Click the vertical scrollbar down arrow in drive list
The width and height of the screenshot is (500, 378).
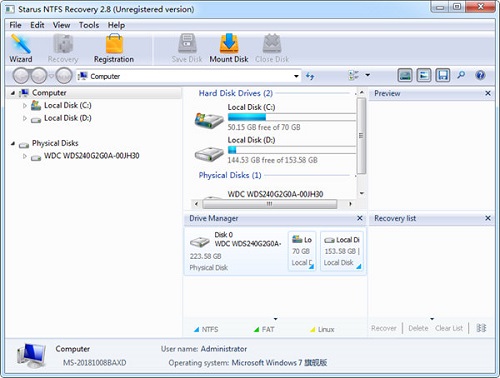coord(362,193)
